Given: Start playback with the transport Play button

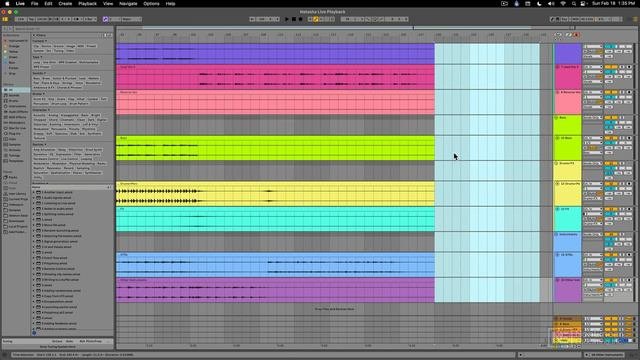Looking at the screenshot, I should [x=287, y=19].
